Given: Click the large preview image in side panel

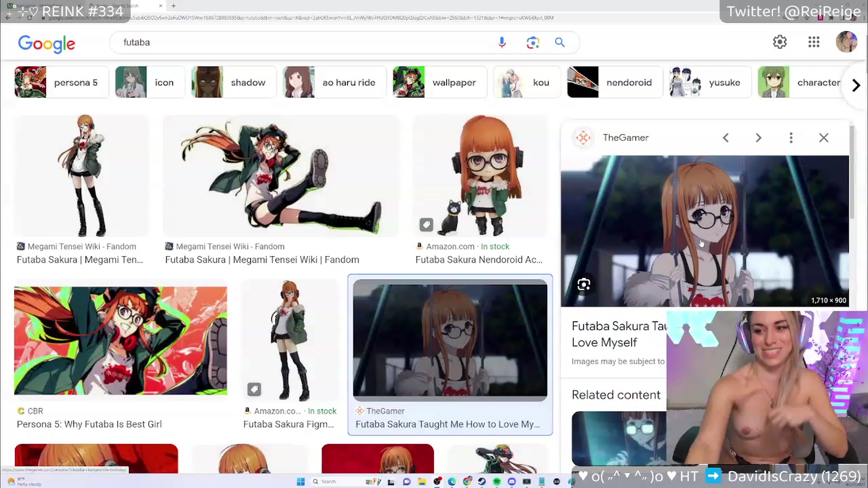Looking at the screenshot, I should (x=705, y=231).
